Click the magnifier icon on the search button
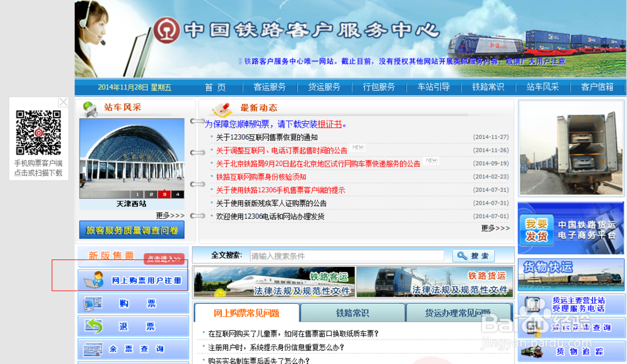The image size is (627, 364). (x=462, y=256)
